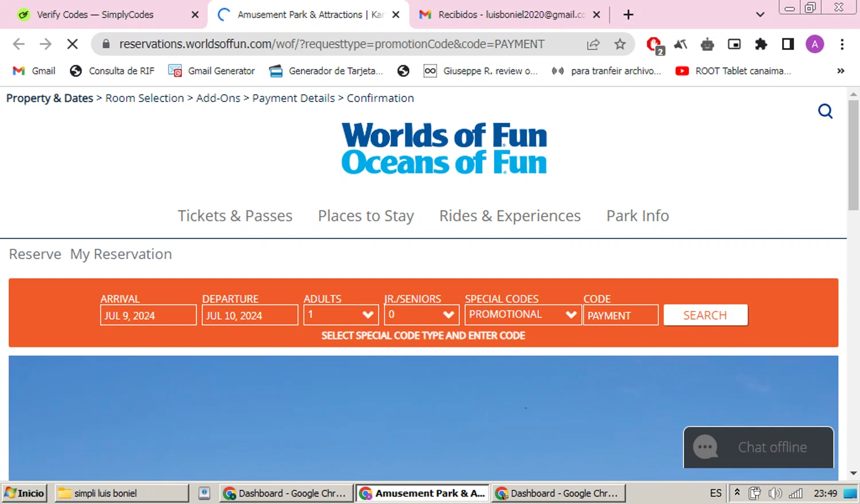Bookmark this page with star icon
The height and width of the screenshot is (504, 860).
coord(620,44)
